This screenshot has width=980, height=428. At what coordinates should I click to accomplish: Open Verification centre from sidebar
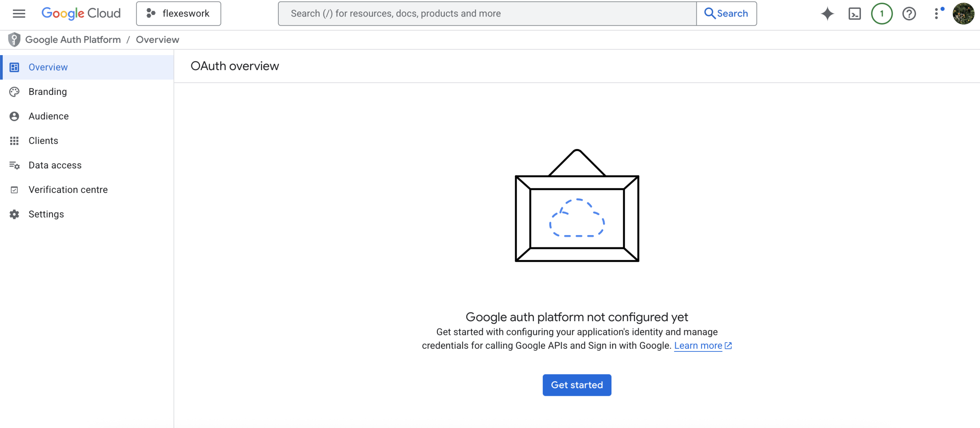(68, 189)
